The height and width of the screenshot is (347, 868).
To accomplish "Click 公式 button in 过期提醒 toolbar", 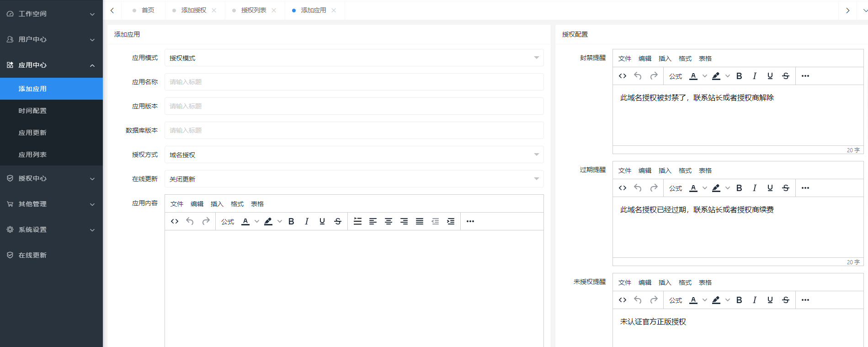I will [675, 188].
